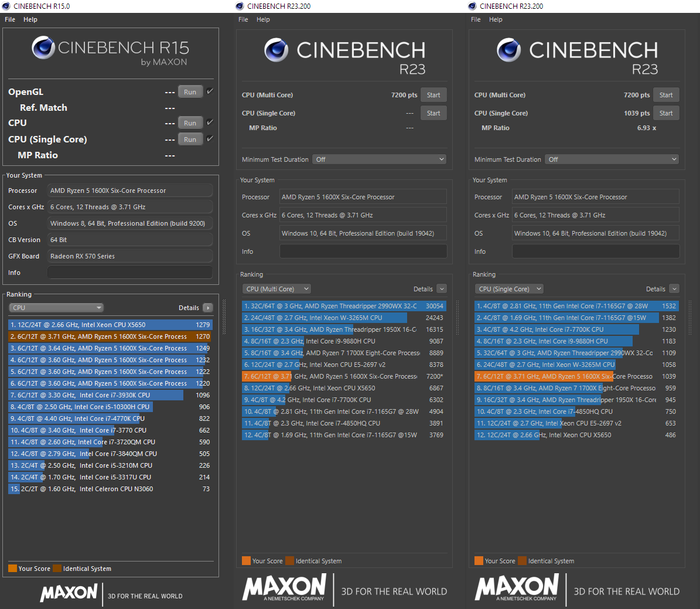Click the Identical System swatch in right R23 legend
The width and height of the screenshot is (700, 609).
pos(523,561)
